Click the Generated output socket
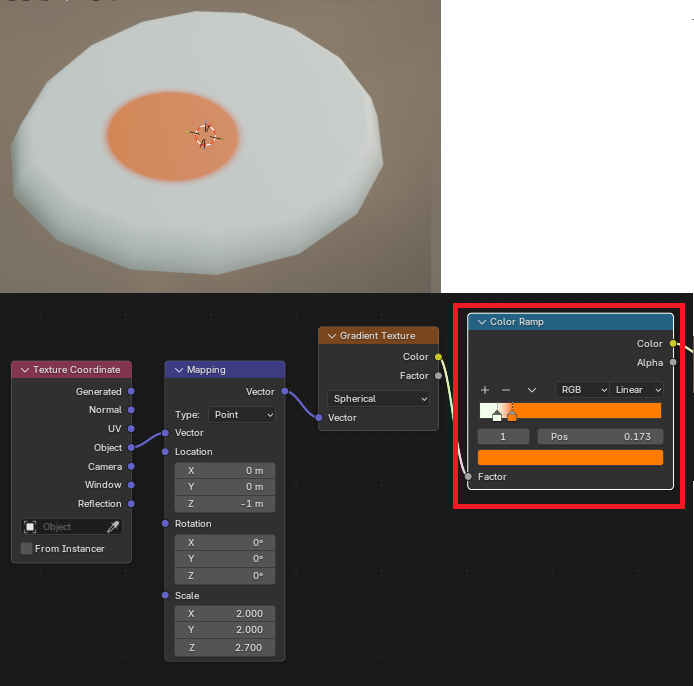This screenshot has height=686, width=694. [131, 392]
